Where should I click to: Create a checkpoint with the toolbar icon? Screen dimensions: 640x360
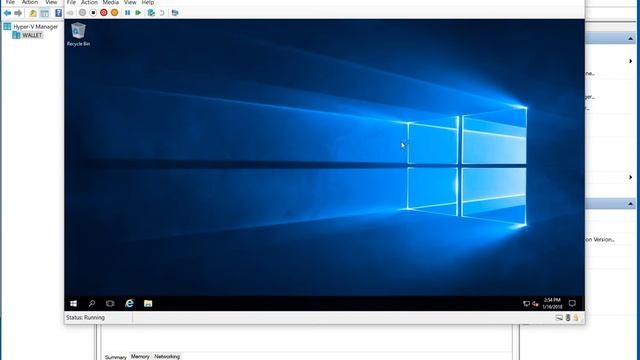click(151, 13)
